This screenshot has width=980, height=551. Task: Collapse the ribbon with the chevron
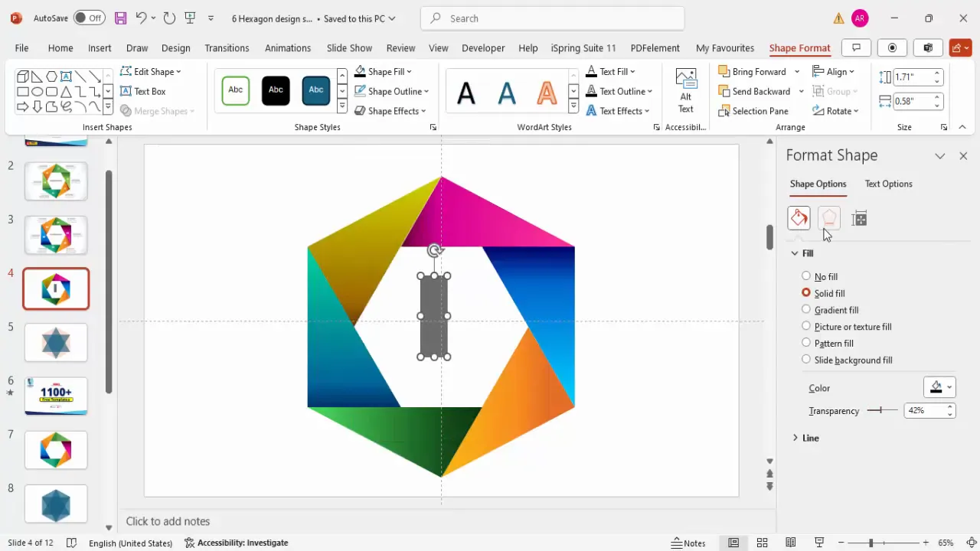pyautogui.click(x=962, y=127)
